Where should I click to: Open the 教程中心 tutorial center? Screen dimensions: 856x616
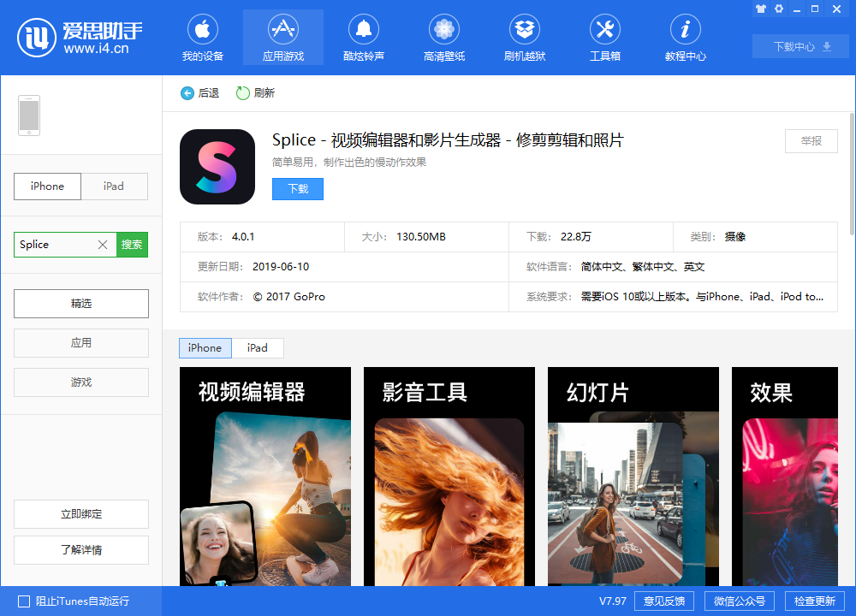pos(685,38)
